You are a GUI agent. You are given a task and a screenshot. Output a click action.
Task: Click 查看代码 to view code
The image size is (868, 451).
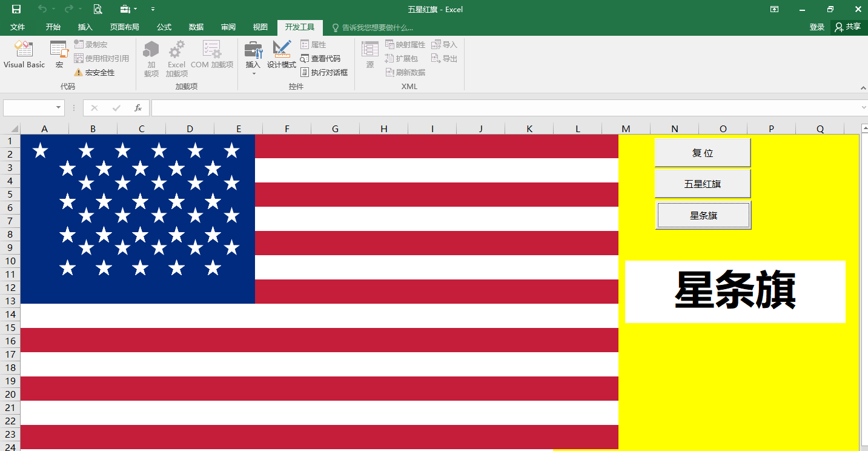click(320, 58)
